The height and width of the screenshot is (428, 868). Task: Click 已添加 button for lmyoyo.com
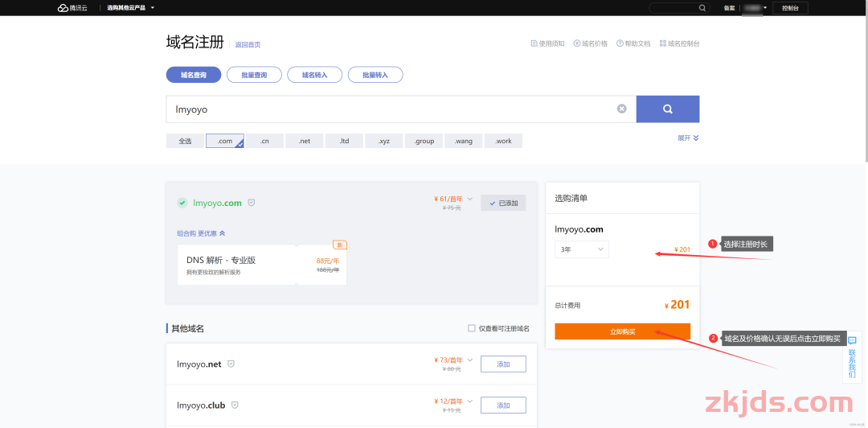[503, 203]
